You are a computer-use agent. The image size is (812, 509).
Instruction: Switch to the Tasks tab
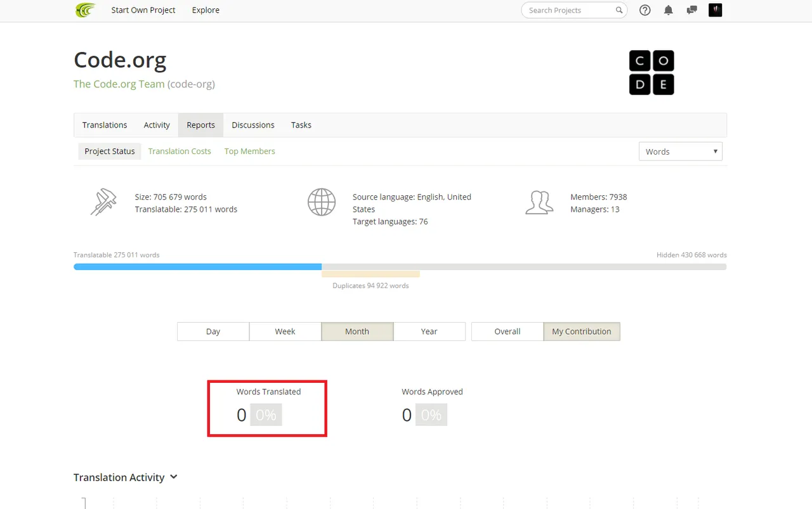click(x=301, y=125)
